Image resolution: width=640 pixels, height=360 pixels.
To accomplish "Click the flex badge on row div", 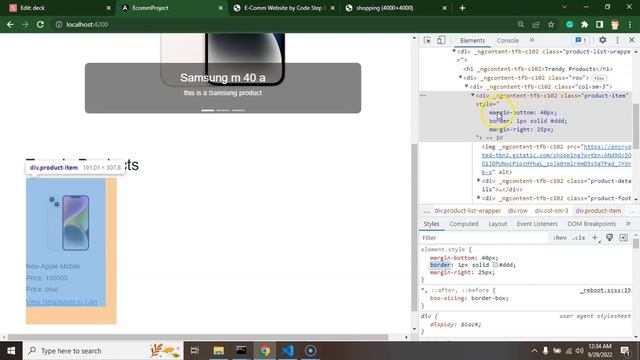I will point(599,78).
